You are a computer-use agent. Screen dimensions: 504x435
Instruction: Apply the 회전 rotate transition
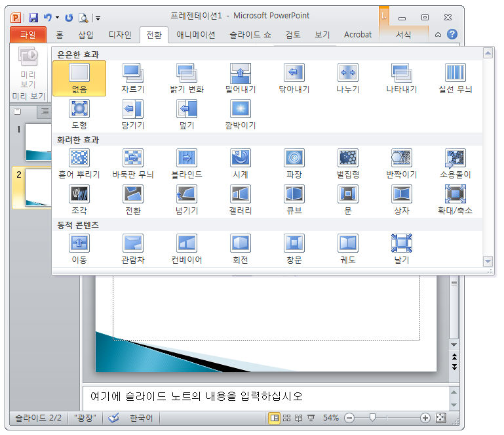click(x=241, y=249)
